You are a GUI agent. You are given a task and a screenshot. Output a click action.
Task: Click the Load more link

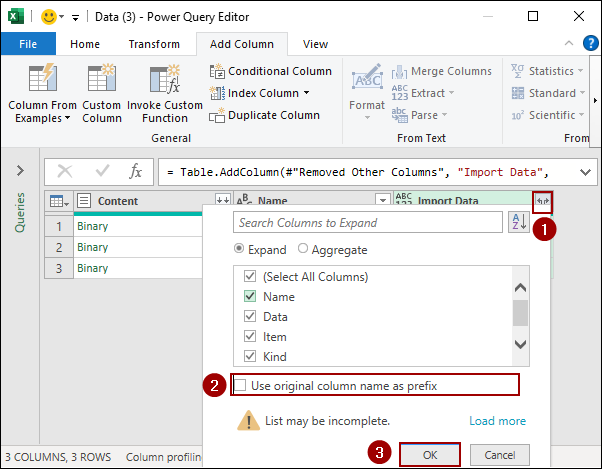(x=497, y=421)
